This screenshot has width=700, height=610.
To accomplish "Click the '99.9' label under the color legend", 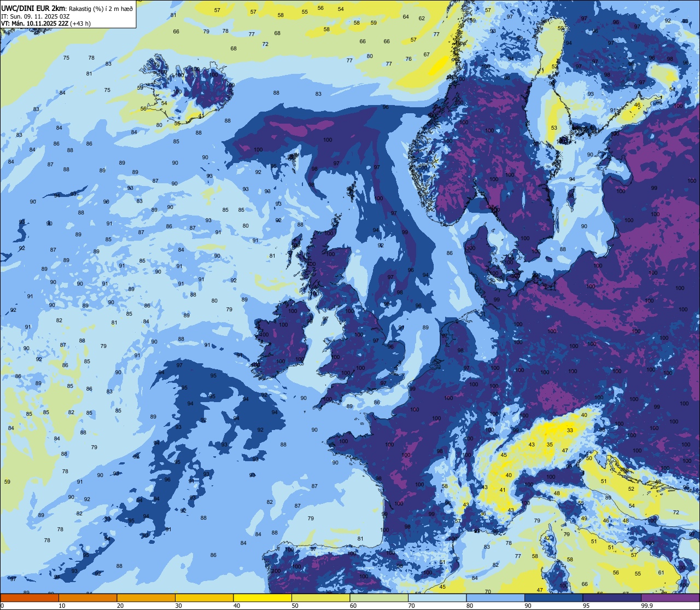I will click(647, 606).
